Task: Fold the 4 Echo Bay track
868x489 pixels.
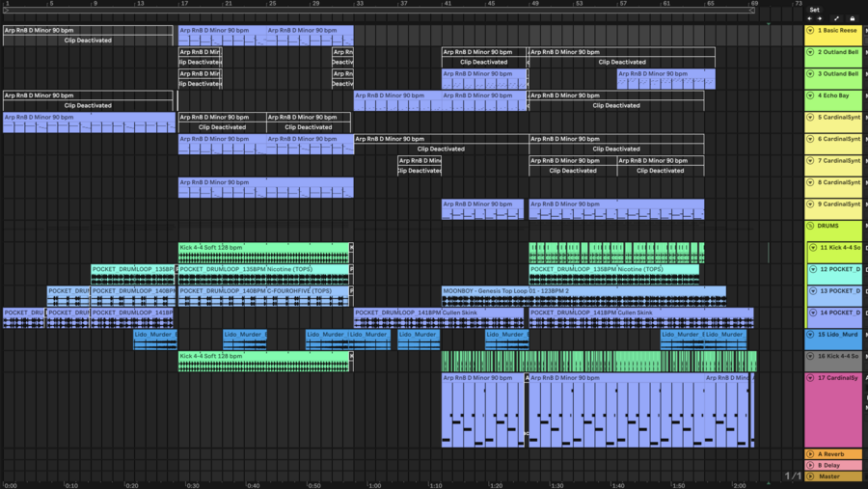Action: coord(811,95)
